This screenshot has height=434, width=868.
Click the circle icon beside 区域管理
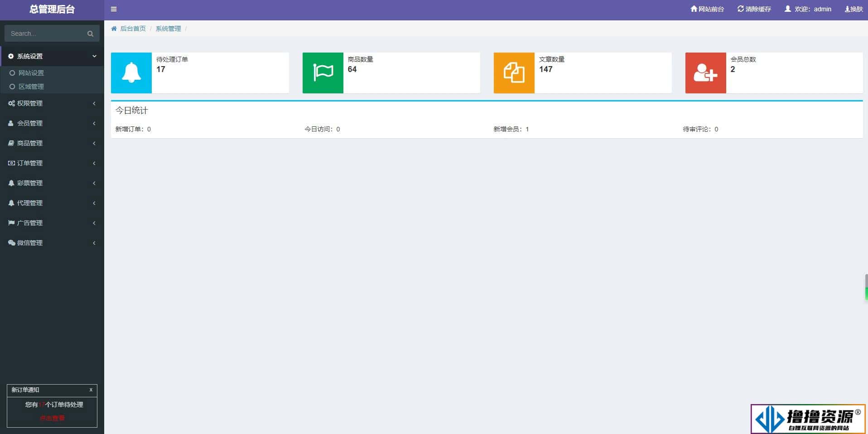click(12, 87)
